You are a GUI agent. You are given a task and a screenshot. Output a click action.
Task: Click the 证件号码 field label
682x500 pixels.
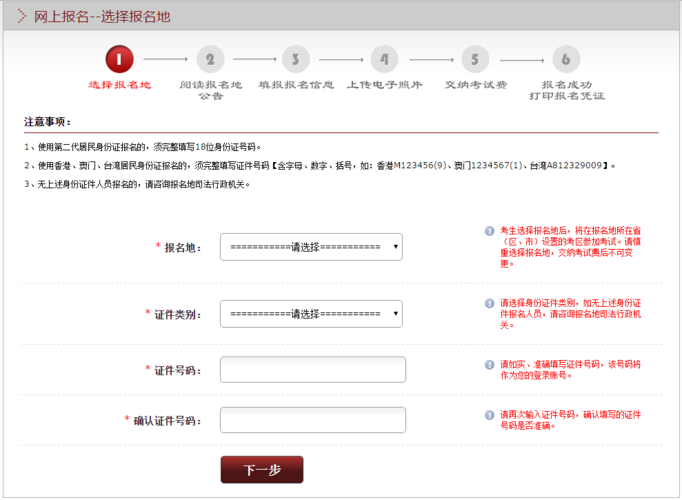coord(177,370)
